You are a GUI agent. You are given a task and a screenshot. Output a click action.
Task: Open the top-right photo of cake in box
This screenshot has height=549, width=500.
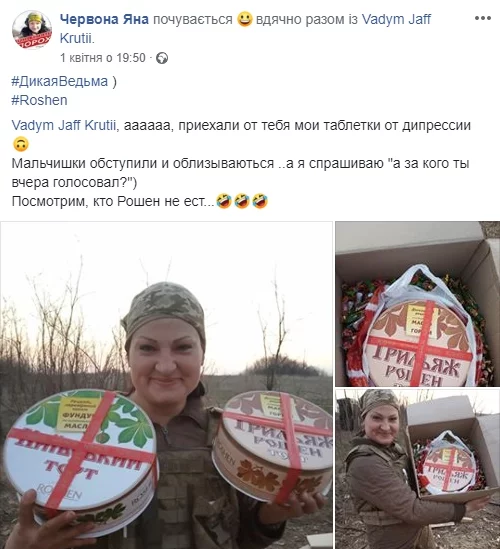coord(418,304)
